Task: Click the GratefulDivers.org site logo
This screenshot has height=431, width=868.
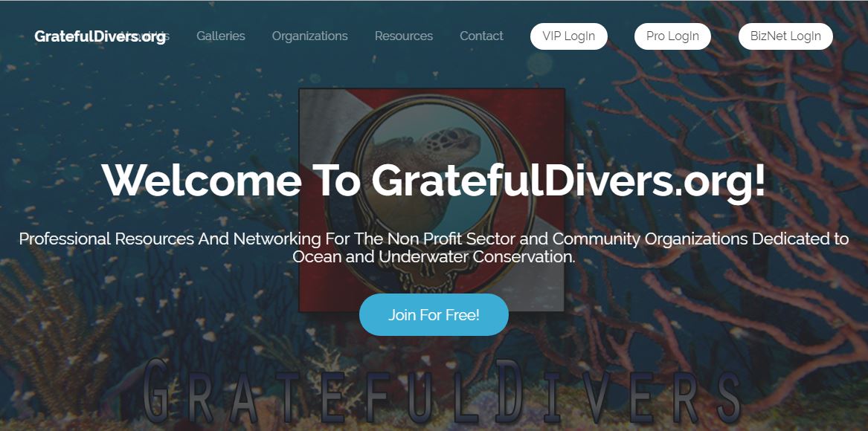Action: coord(100,36)
